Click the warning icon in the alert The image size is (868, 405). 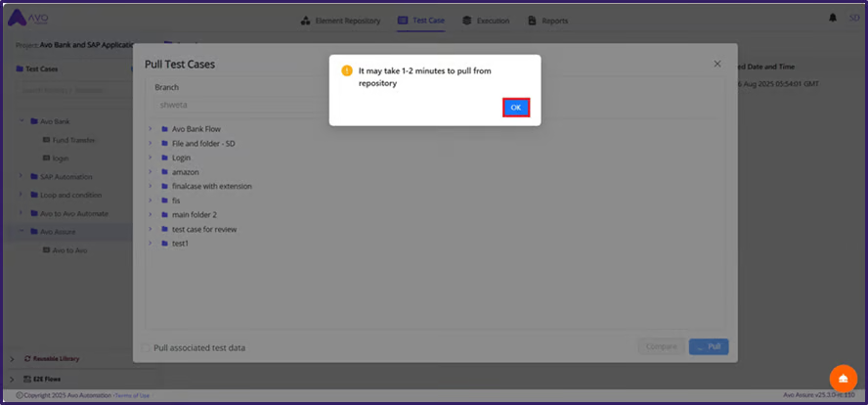pyautogui.click(x=346, y=70)
